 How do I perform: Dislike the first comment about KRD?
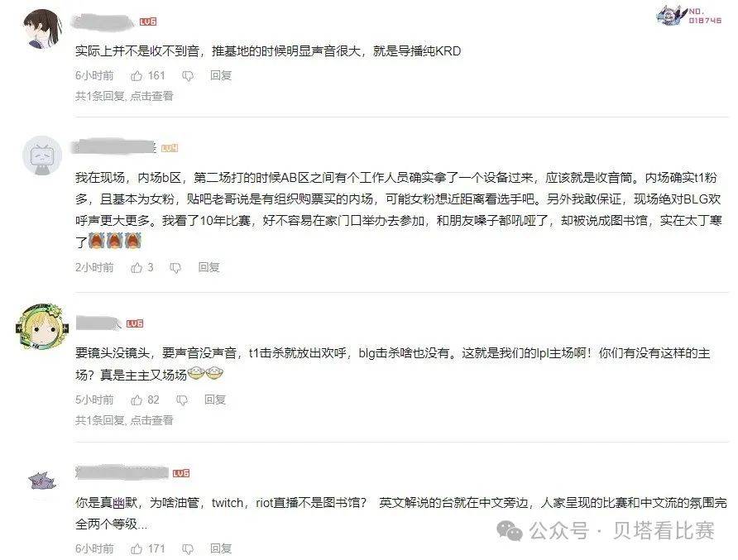(187, 76)
